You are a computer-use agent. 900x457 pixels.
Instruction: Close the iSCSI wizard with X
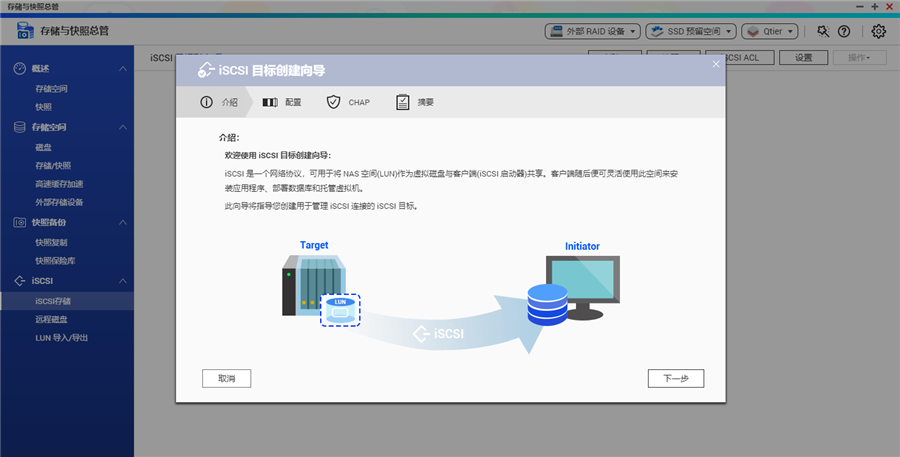tap(715, 65)
